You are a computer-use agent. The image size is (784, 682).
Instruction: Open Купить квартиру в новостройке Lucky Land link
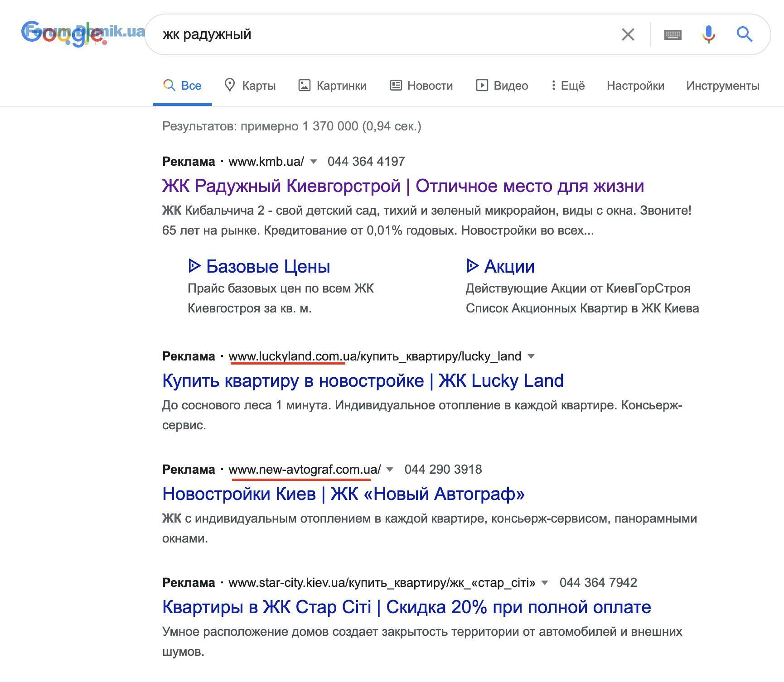pos(363,381)
